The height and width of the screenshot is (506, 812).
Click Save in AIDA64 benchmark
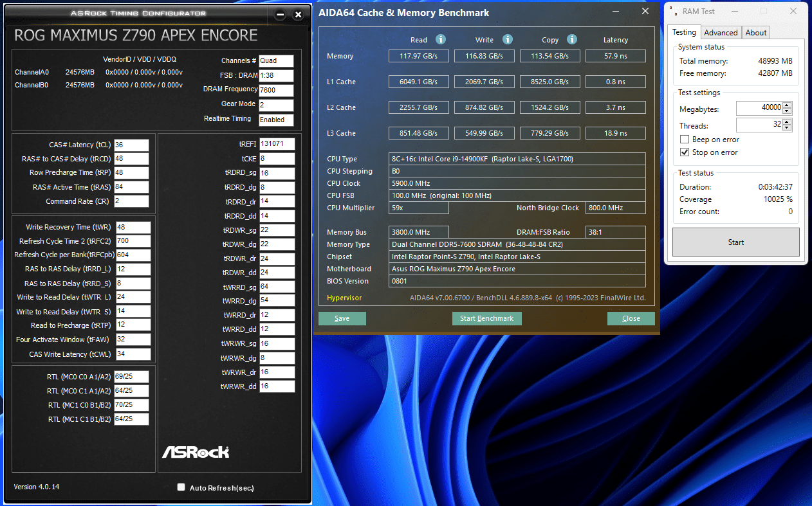(342, 318)
